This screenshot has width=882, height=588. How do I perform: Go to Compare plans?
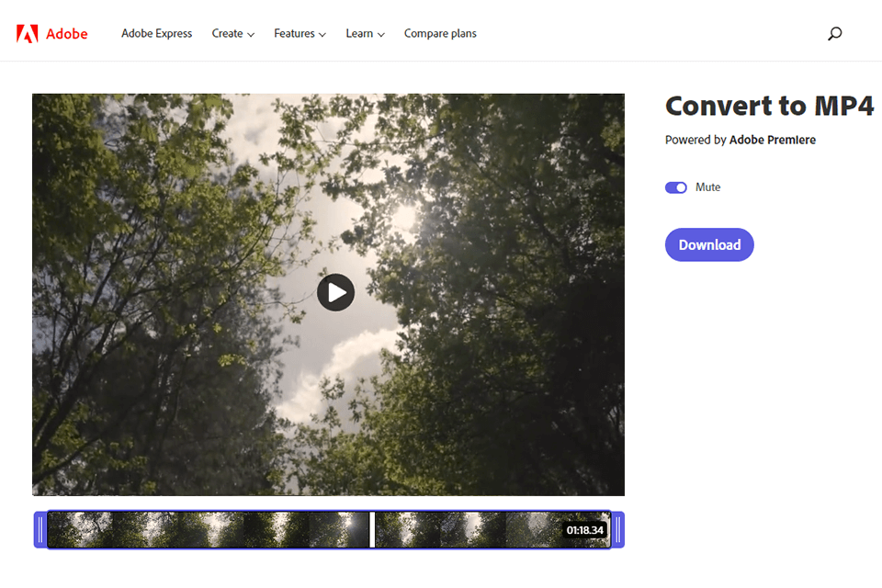(440, 33)
